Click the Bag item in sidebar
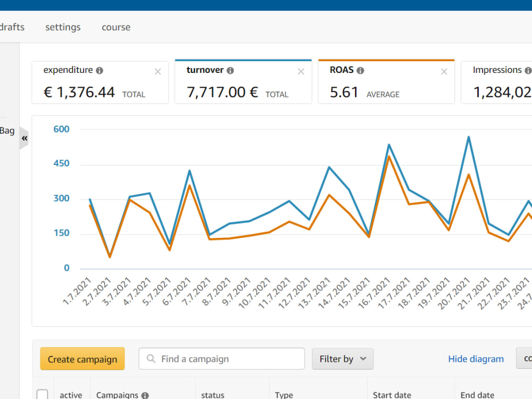Image resolution: width=532 pixels, height=399 pixels. click(7, 131)
